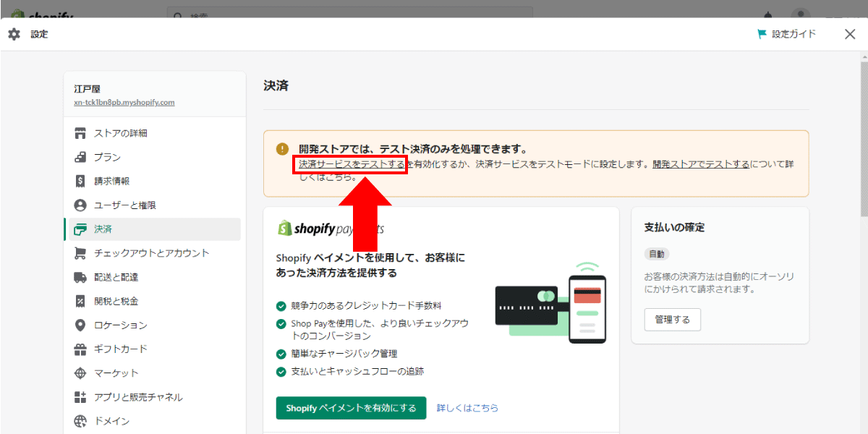Image resolution: width=868 pixels, height=434 pixels.
Task: Click the location pin icon
Action: click(x=80, y=325)
